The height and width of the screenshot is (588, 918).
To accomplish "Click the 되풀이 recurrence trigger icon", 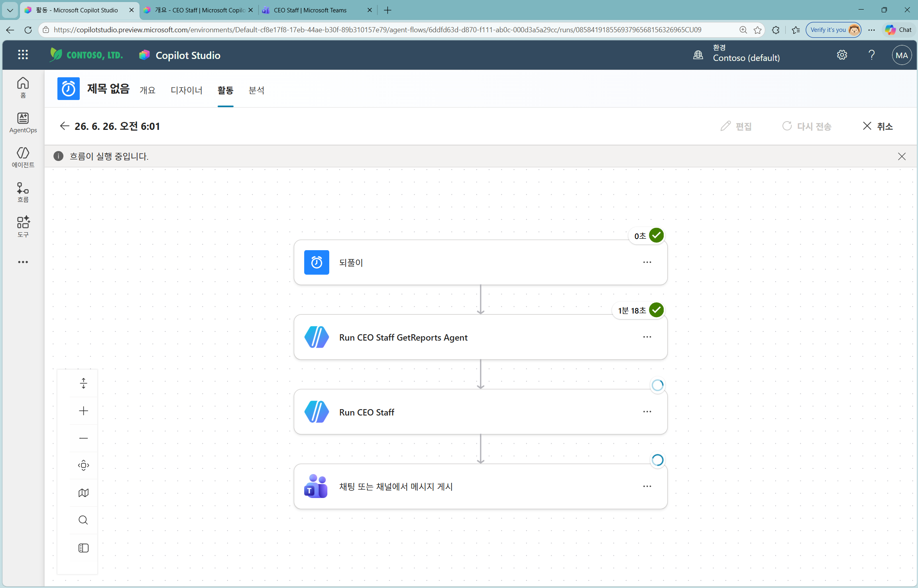I will coord(316,263).
